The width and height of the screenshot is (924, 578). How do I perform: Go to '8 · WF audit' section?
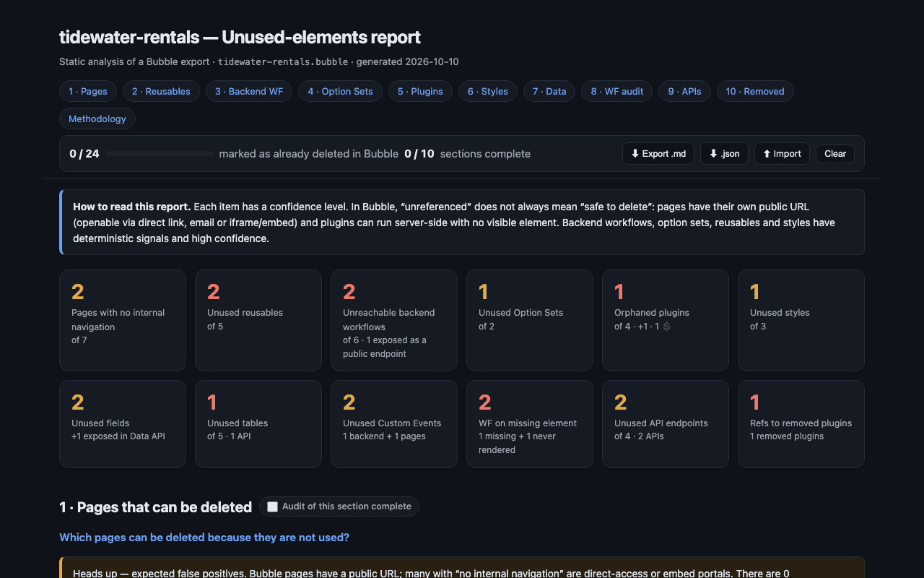click(617, 91)
